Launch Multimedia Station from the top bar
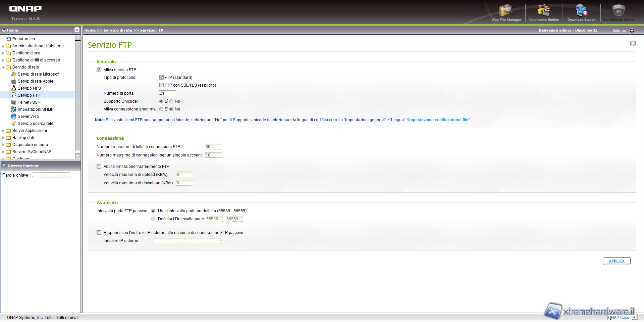 click(x=543, y=12)
